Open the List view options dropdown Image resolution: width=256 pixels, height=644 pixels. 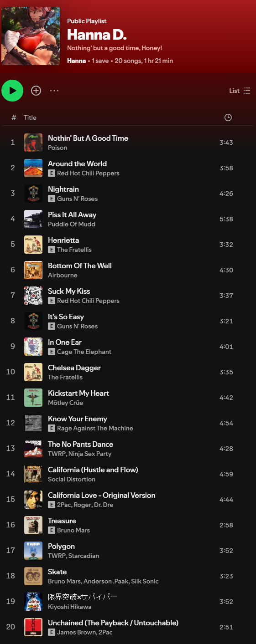coord(240,91)
